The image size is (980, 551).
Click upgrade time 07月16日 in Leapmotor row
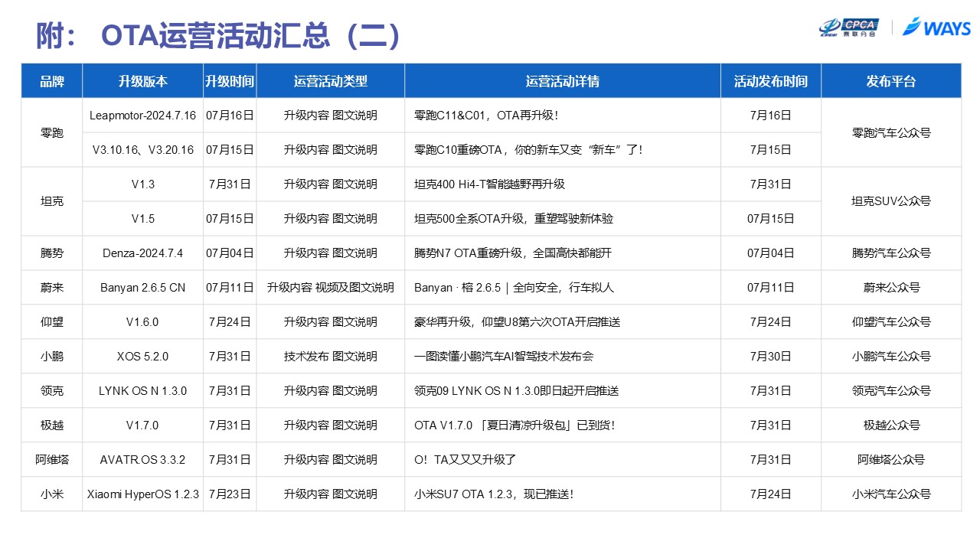click(230, 116)
